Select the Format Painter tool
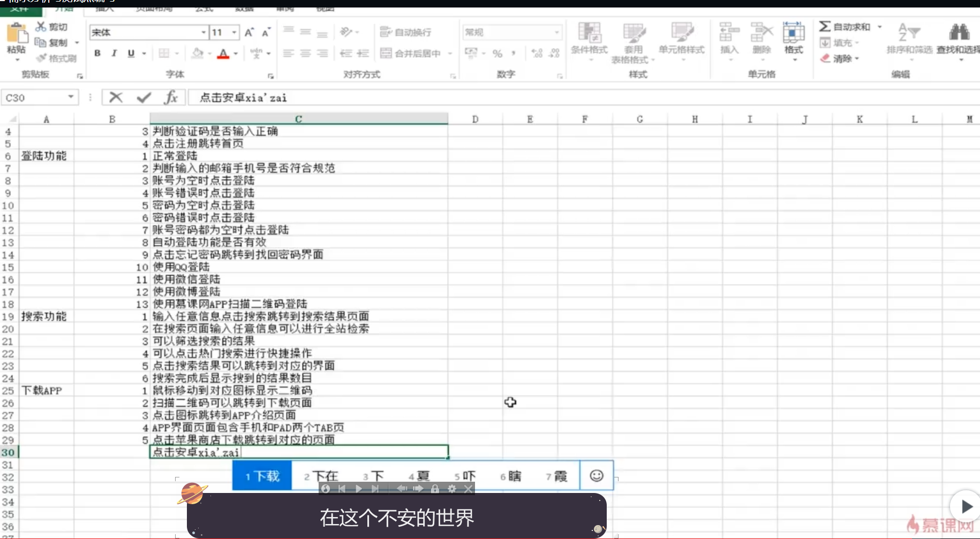This screenshot has width=980, height=539. [57, 59]
